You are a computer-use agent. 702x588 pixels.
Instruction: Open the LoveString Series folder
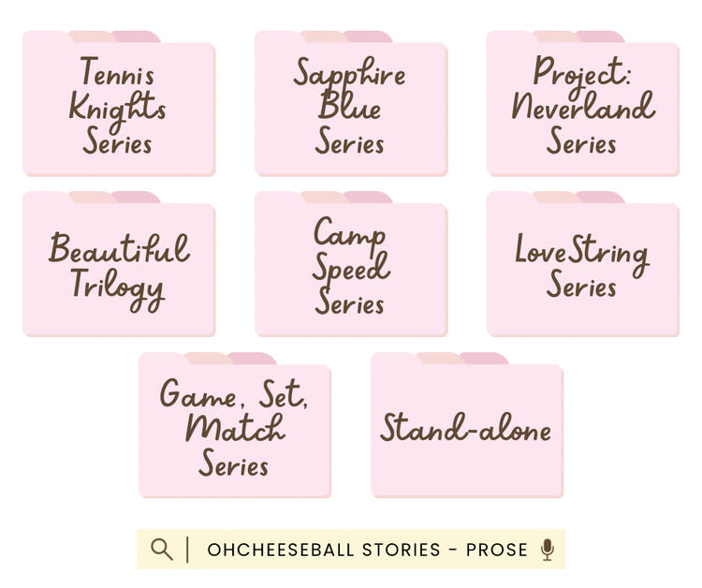[x=582, y=269]
